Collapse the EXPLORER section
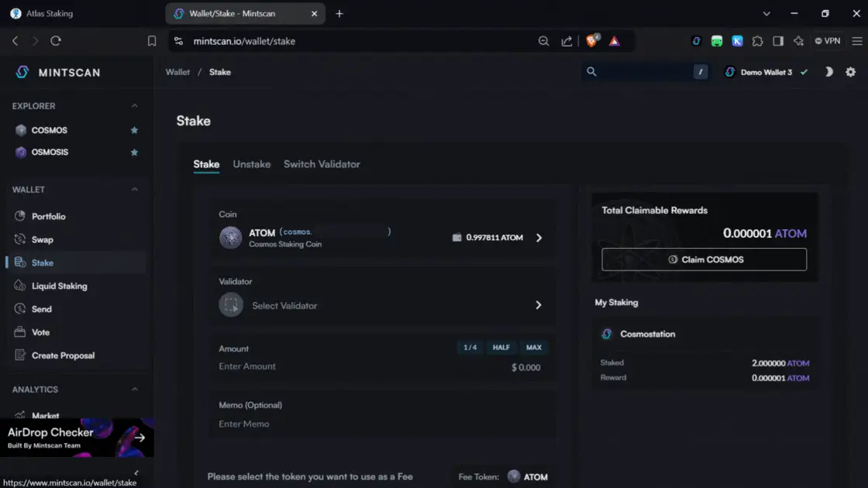 (x=134, y=106)
